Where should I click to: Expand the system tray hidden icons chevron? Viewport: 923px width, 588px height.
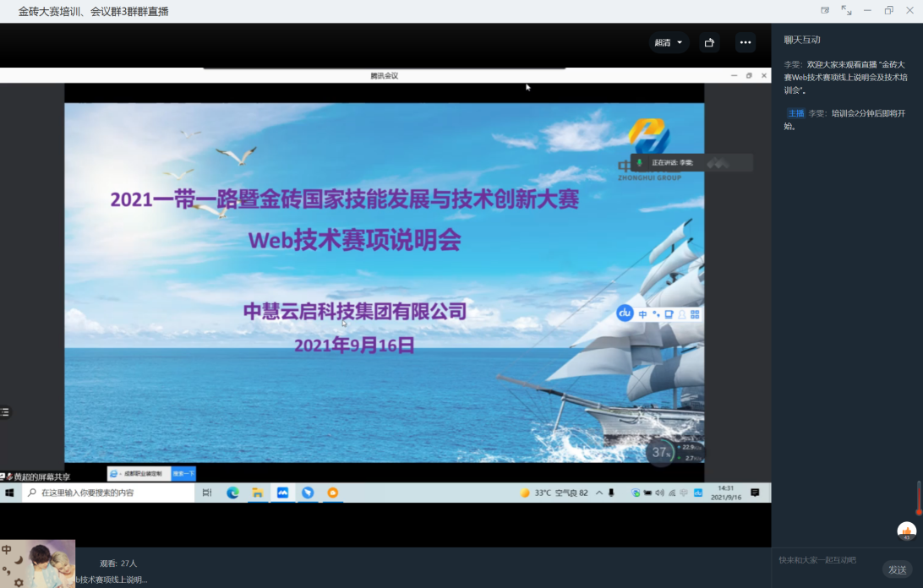point(599,493)
